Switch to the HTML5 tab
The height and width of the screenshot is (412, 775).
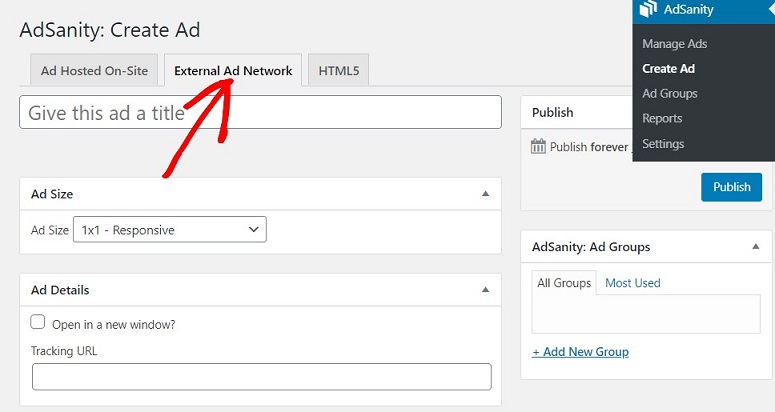point(339,71)
